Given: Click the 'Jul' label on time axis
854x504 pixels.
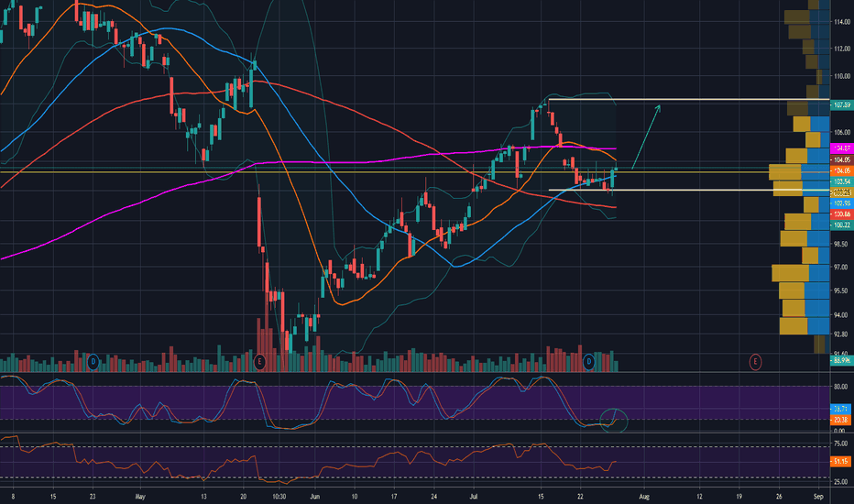Looking at the screenshot, I should click(474, 497).
